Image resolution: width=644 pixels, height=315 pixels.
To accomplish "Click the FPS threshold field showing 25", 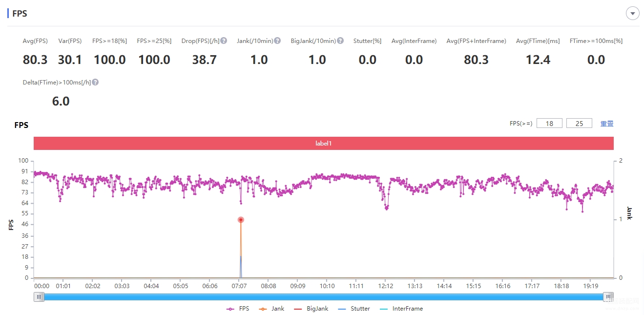I will click(579, 124).
